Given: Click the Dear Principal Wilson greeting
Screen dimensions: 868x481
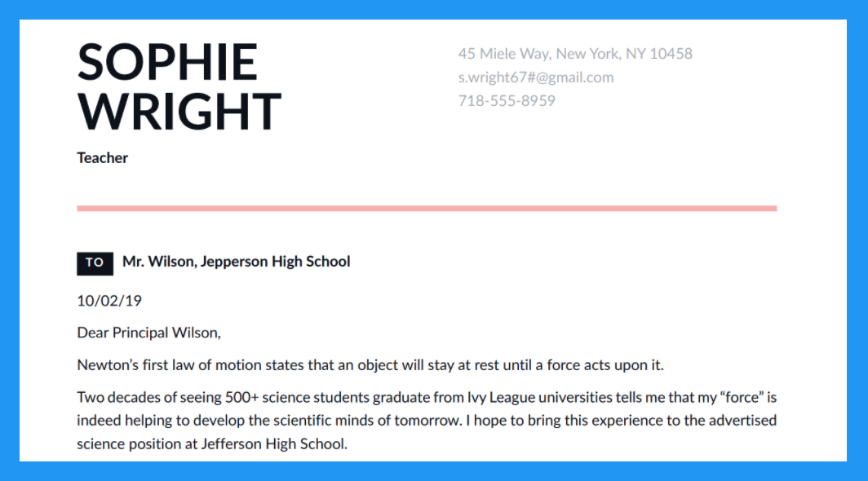Looking at the screenshot, I should pos(149,333).
